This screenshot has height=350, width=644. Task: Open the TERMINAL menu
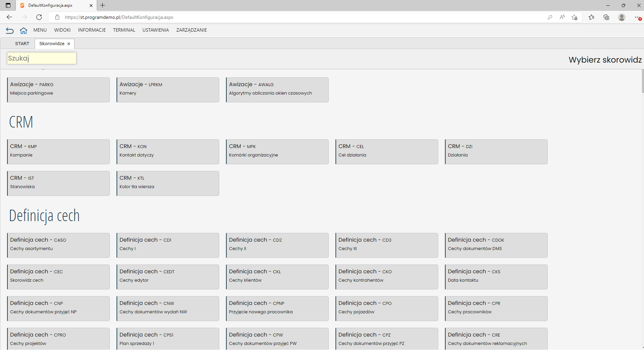pyautogui.click(x=124, y=30)
